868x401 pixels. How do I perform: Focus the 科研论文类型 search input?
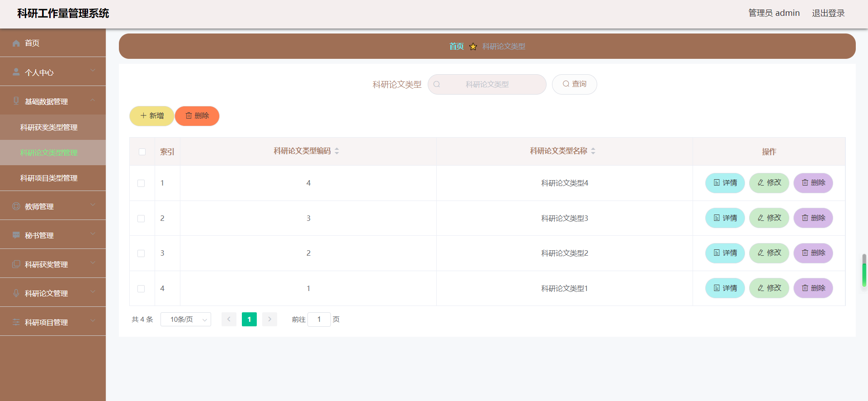click(x=487, y=84)
